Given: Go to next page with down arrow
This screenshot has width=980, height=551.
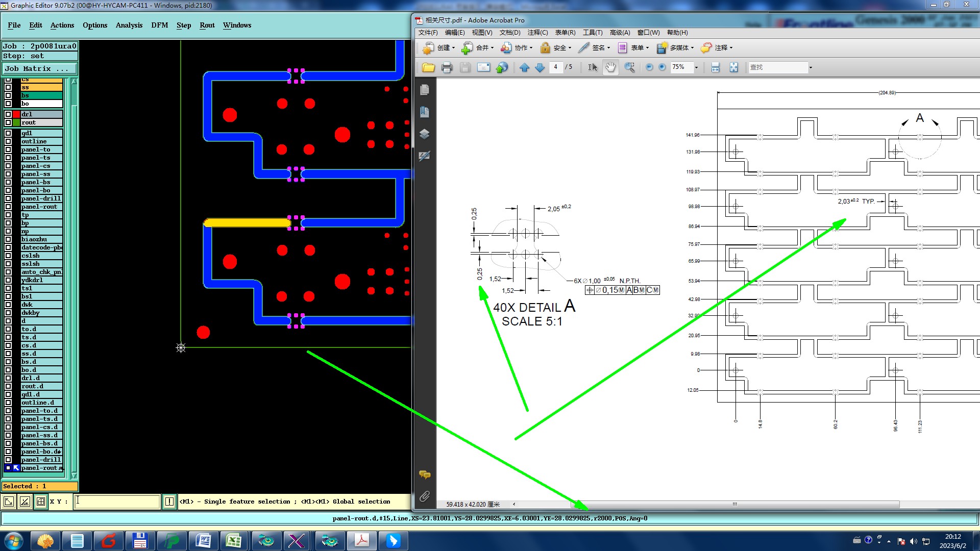Looking at the screenshot, I should 540,67.
